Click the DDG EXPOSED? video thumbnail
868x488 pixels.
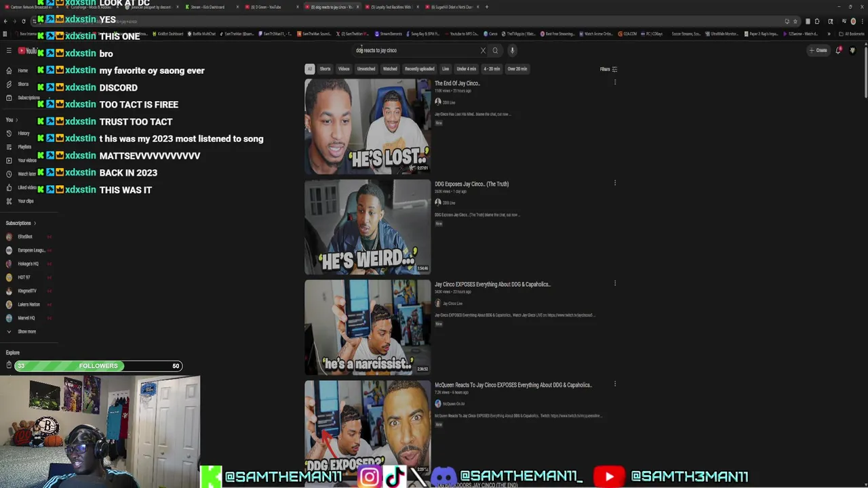[367, 427]
